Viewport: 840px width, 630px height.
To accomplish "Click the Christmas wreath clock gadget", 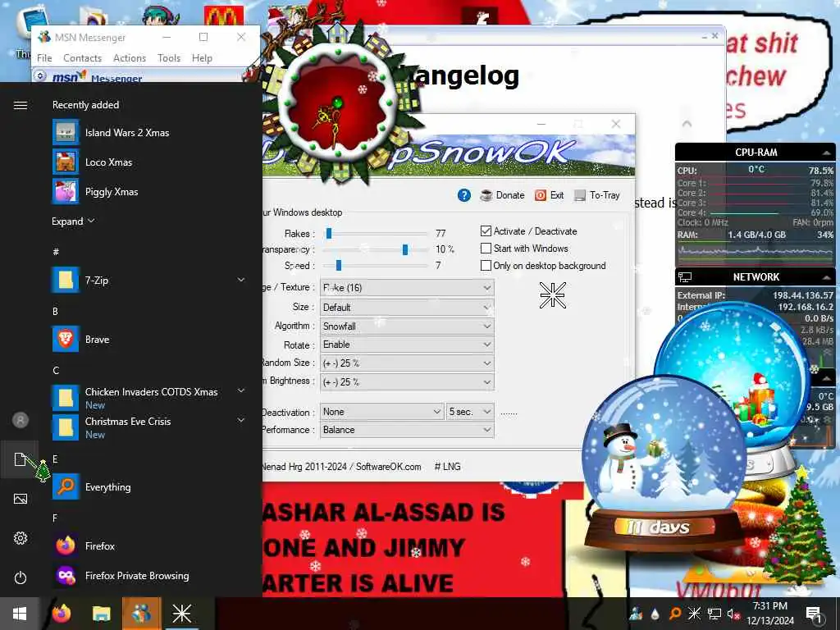I will pos(337,102).
